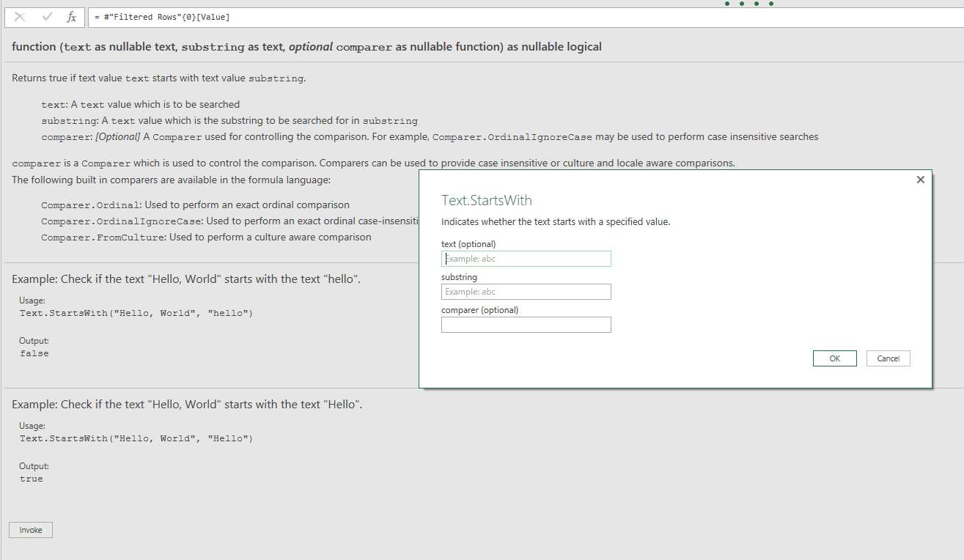Click the 'Comparer.Ordinal:' exact comparison line

[195, 205]
